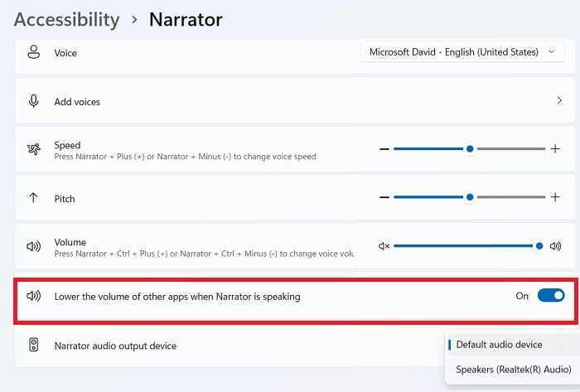This screenshot has height=392, width=580.
Task: Click the Speed running figure icon
Action: (x=34, y=149)
